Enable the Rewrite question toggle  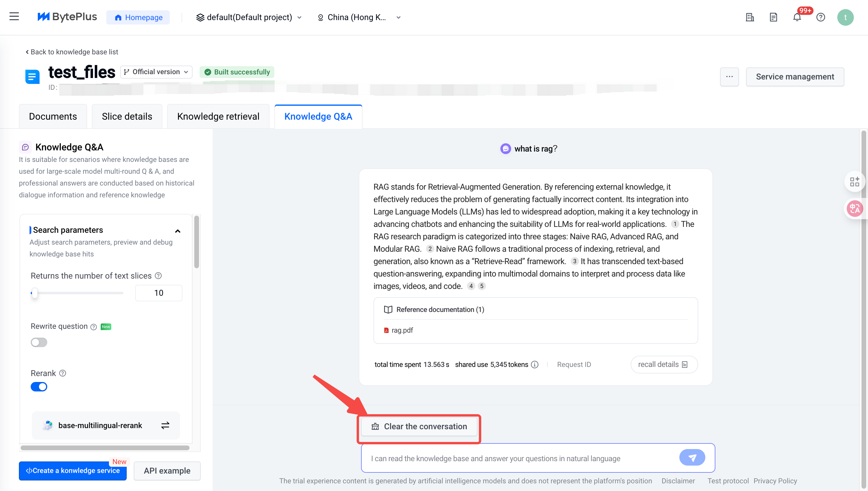point(39,342)
